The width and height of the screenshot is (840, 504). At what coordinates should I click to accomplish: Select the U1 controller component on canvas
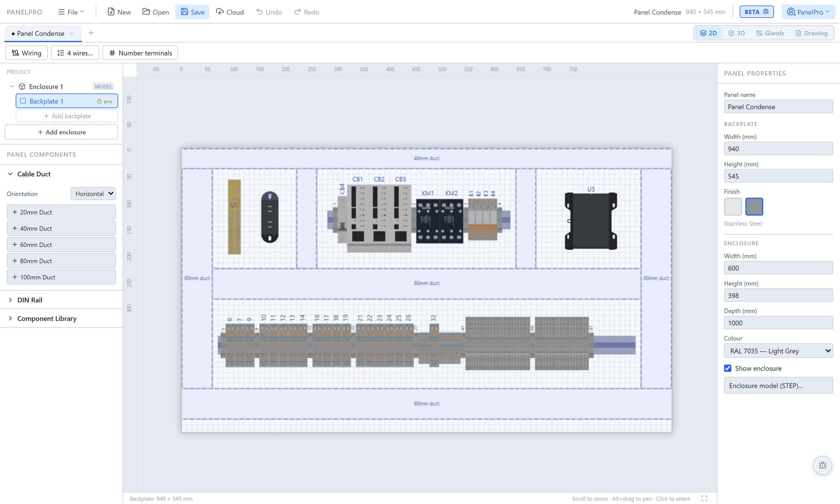coord(234,217)
